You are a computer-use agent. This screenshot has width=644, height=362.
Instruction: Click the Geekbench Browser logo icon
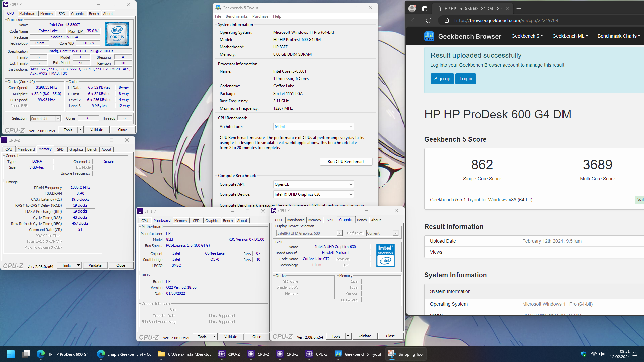pyautogui.click(x=429, y=36)
